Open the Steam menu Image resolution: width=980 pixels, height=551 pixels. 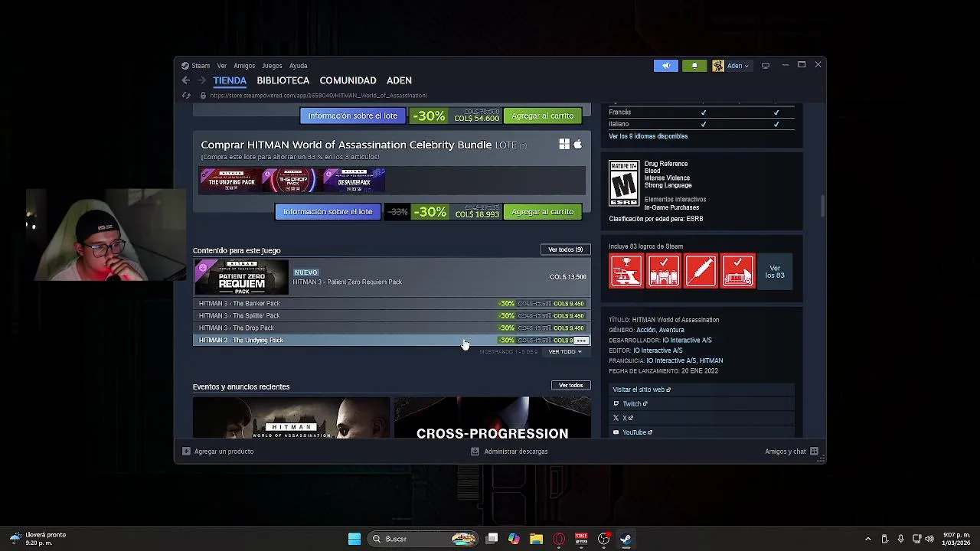coord(201,66)
